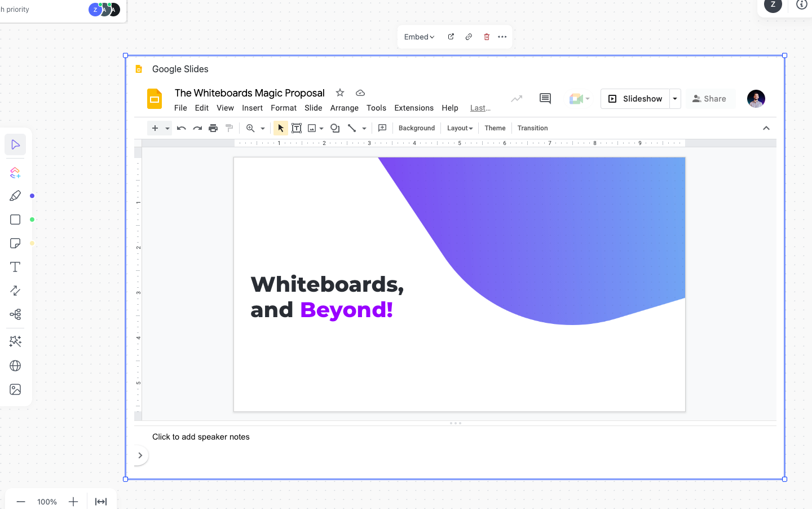Open the Google Meet dropdown

[x=579, y=99]
